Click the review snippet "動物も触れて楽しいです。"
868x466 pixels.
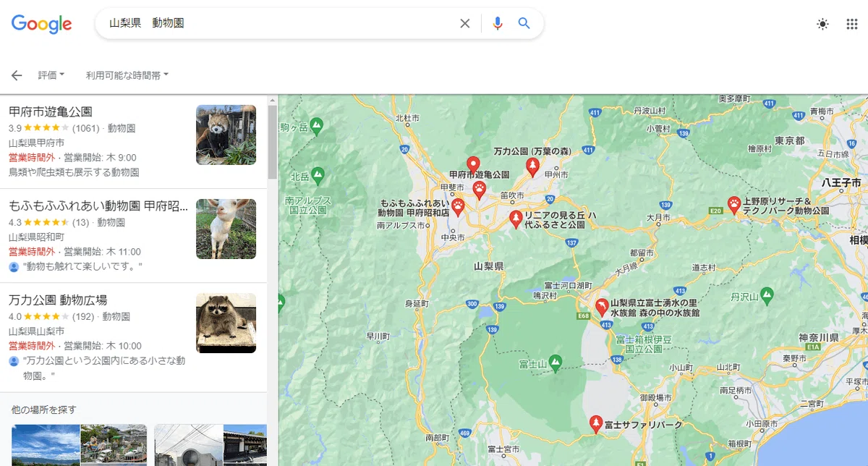82,266
